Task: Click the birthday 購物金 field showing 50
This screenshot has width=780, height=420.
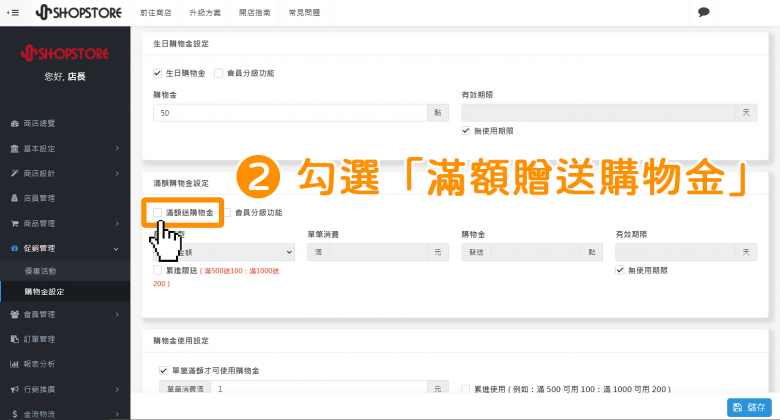Action: pyautogui.click(x=290, y=113)
